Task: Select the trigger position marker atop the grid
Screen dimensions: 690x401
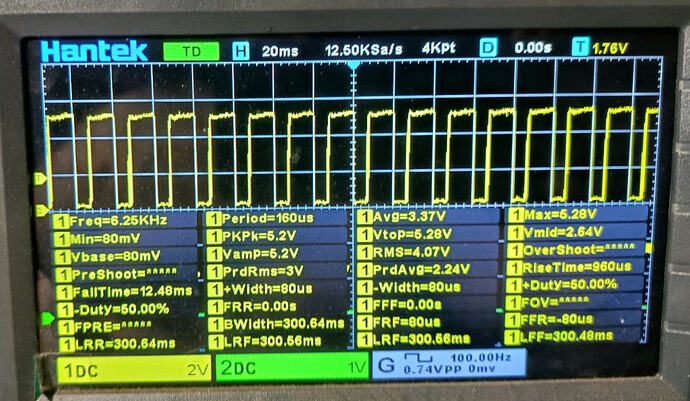Action: tap(353, 66)
